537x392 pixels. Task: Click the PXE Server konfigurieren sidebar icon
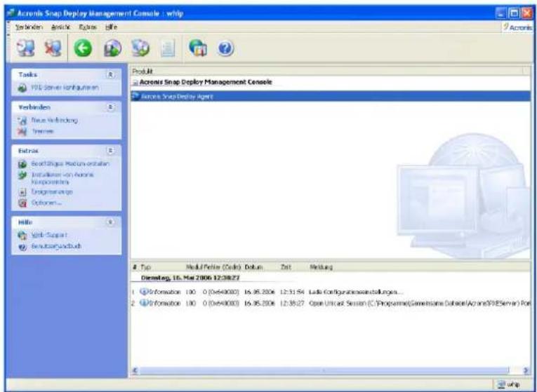point(22,88)
